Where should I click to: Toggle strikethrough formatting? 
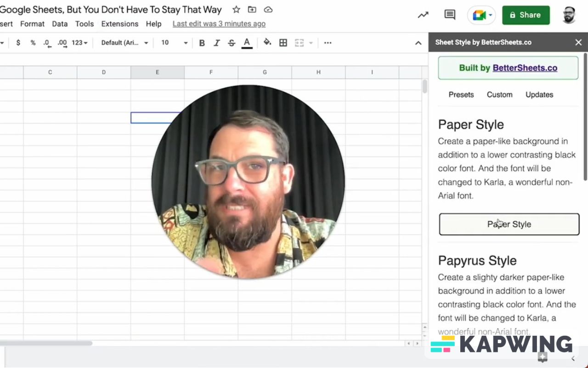pos(232,43)
